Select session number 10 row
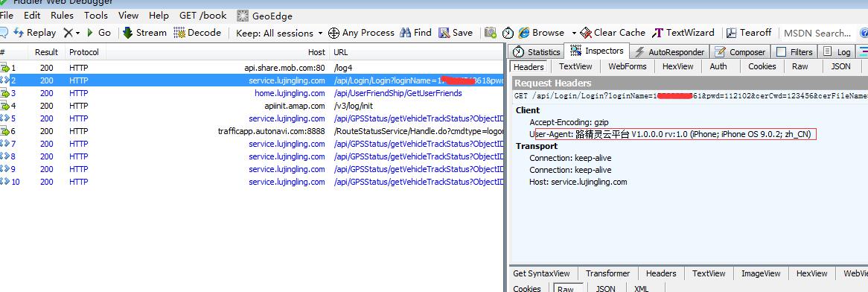 (252, 182)
